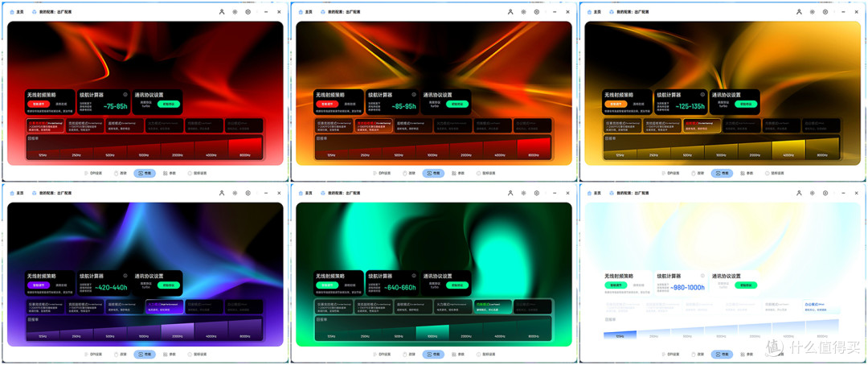This screenshot has width=868, height=365.
Task: Open the settings gear in the ~125-135h window
Action: [x=812, y=11]
